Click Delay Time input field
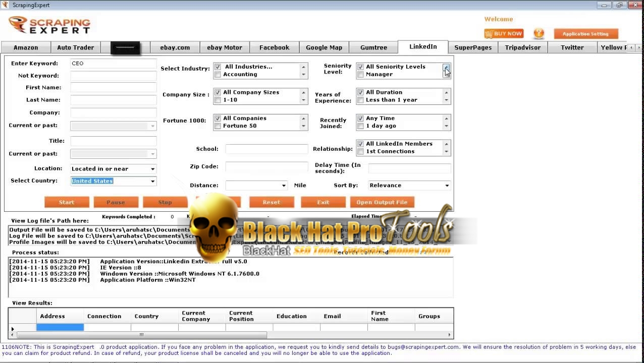This screenshot has width=644, height=363. (x=409, y=168)
